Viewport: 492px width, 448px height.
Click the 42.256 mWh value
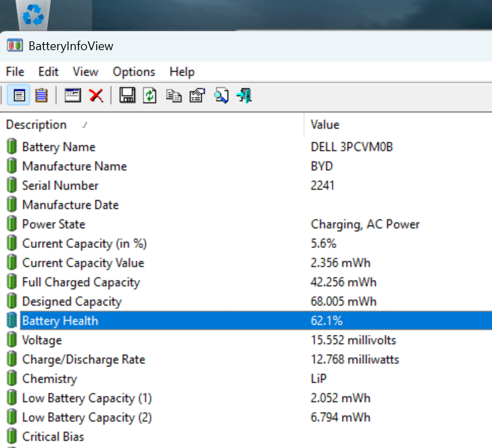coord(344,282)
